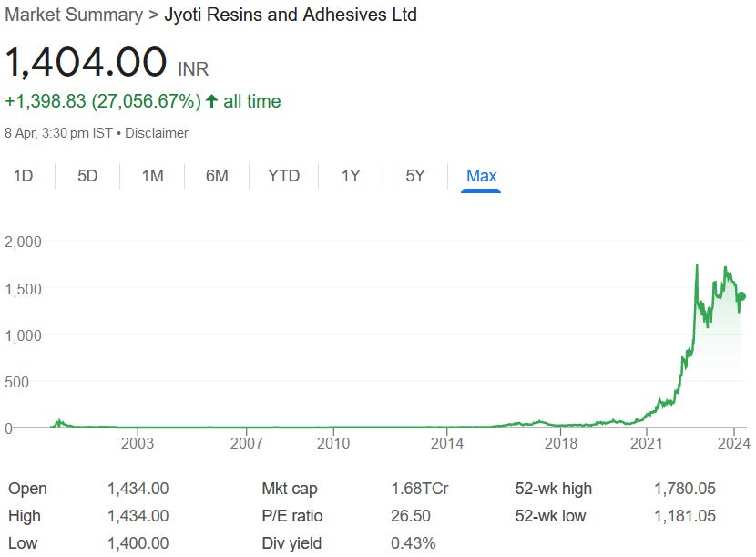The width and height of the screenshot is (756, 557).
Task: Click the 2010 x-axis label
Action: 333,443
